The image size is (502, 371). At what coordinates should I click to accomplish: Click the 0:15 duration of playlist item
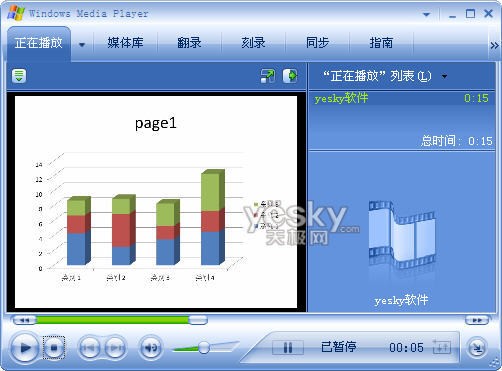(x=476, y=98)
